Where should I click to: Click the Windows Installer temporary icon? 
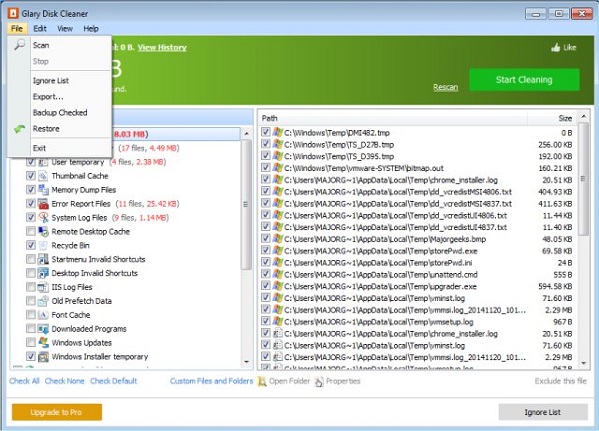click(43, 356)
